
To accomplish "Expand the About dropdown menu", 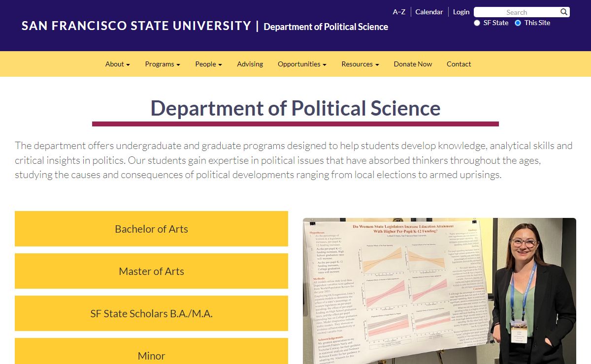I will pyautogui.click(x=118, y=64).
